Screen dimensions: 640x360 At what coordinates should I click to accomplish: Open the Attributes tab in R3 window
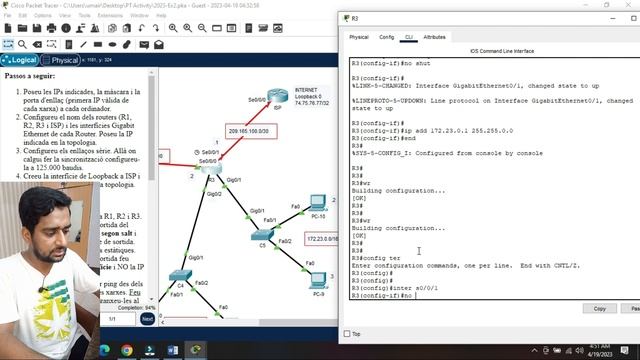[x=434, y=37]
